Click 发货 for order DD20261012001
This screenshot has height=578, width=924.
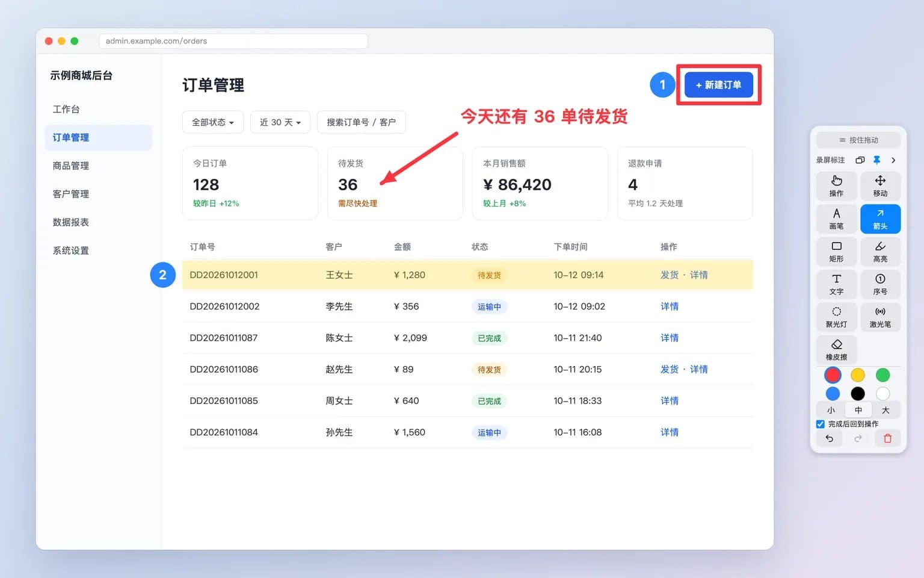[x=669, y=275]
